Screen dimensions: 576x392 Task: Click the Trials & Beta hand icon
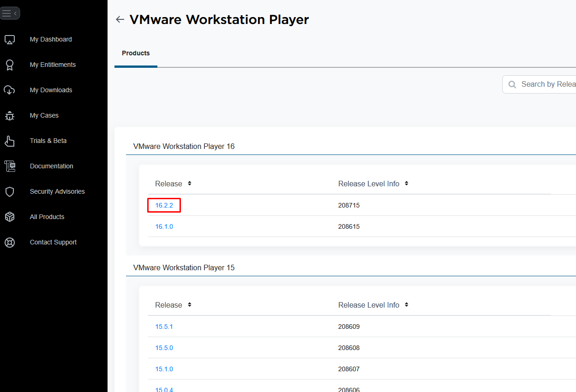(x=10, y=141)
